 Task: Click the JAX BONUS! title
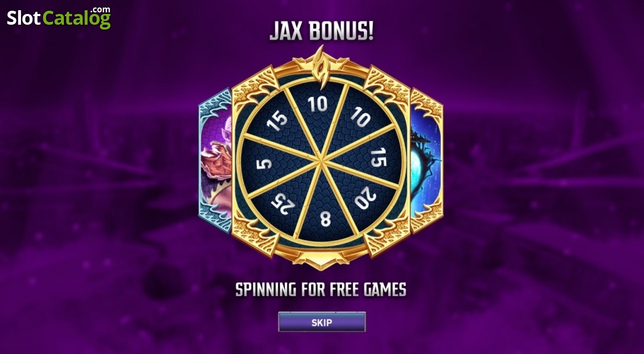point(321,32)
